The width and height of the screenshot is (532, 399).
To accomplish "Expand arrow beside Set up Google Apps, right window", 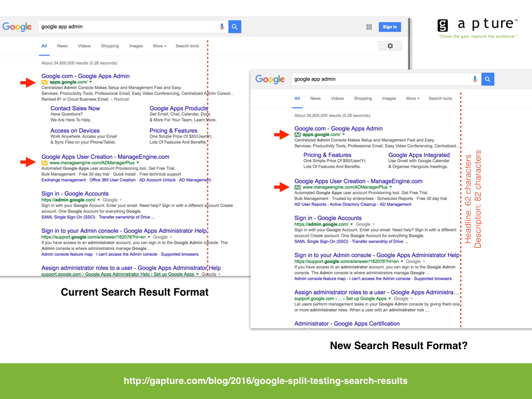I will click(390, 299).
